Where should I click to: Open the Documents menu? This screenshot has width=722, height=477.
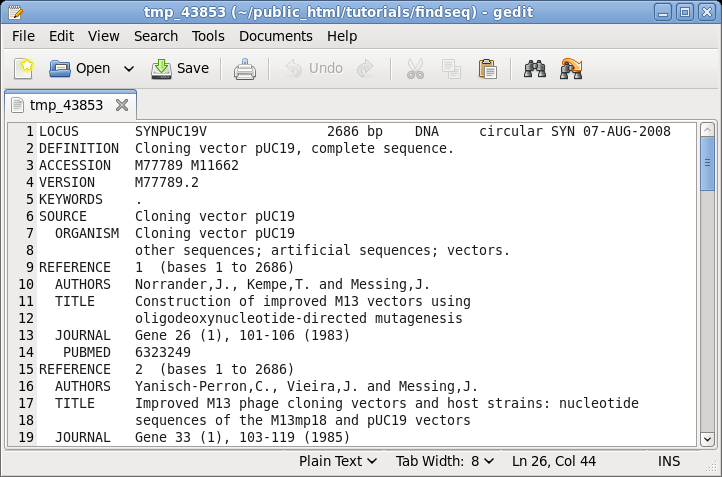[276, 36]
